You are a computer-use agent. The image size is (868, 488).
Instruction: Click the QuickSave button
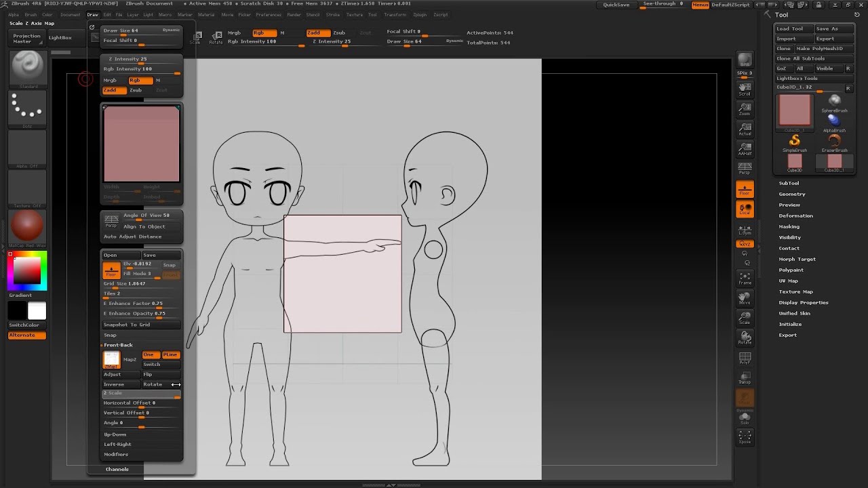[616, 5]
